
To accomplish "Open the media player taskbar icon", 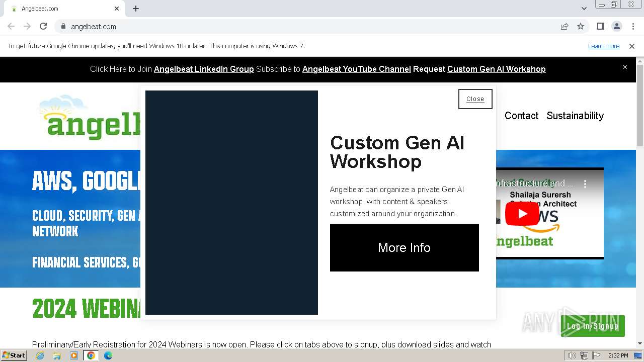I will tap(74, 355).
